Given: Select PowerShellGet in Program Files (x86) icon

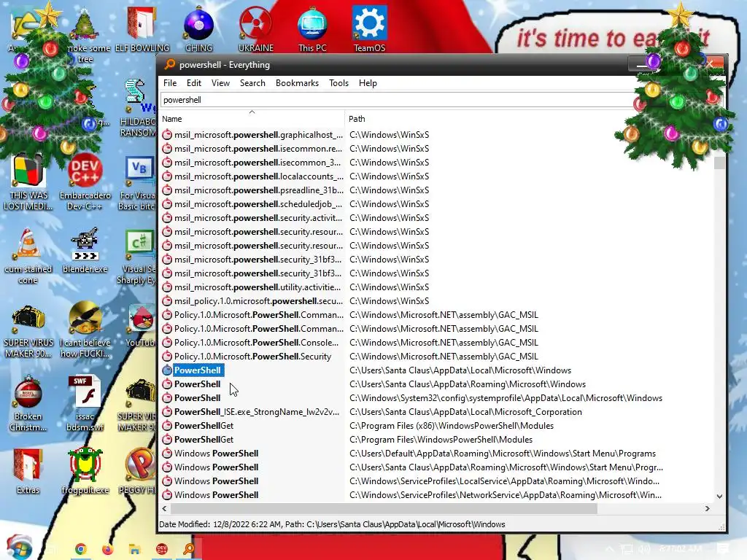Looking at the screenshot, I should [x=167, y=426].
